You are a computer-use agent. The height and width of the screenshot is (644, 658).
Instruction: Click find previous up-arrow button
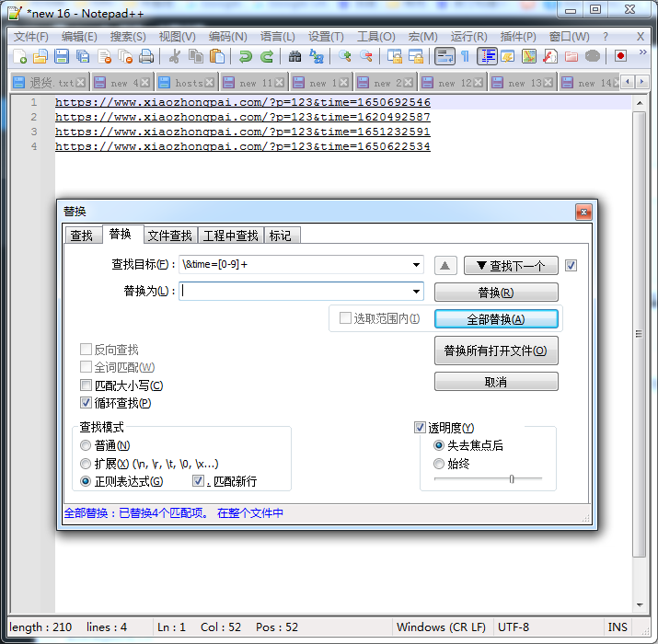point(445,266)
